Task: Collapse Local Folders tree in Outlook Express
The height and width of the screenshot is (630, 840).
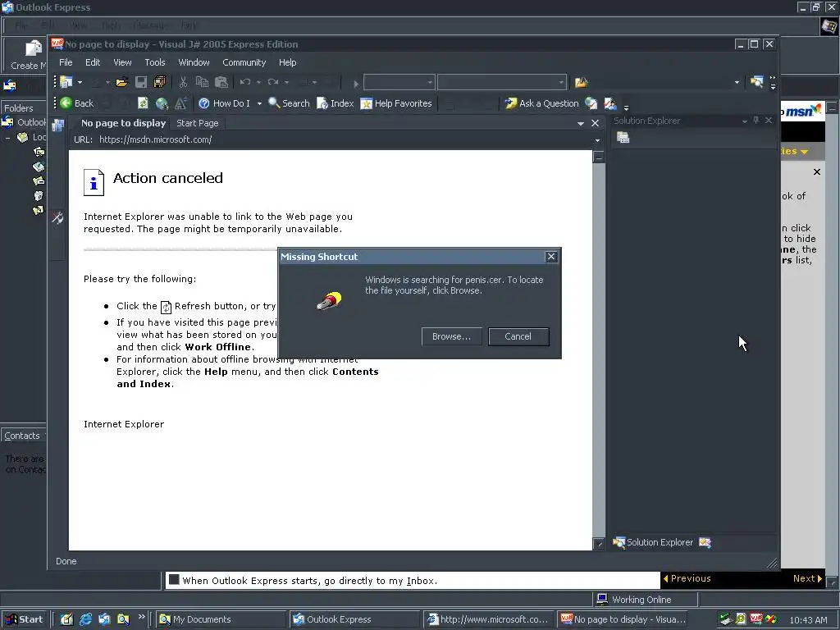Action: point(7,138)
